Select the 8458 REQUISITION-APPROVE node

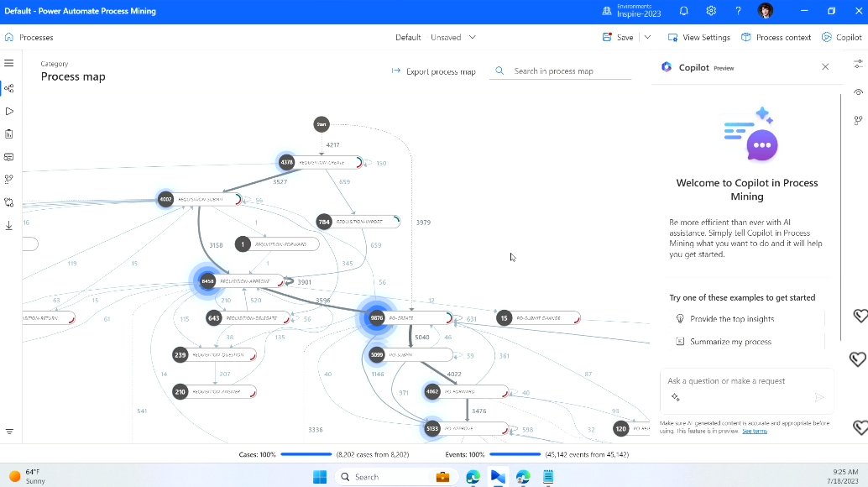[243, 281]
